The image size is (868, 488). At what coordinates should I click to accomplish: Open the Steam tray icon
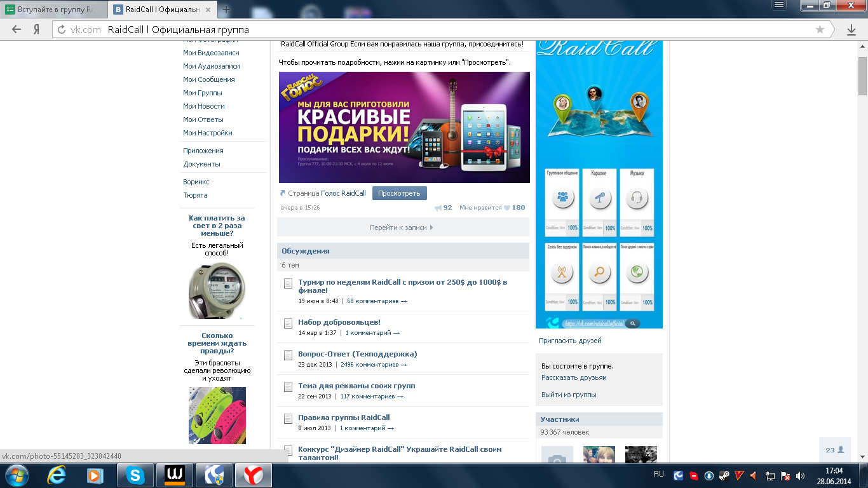point(724,475)
